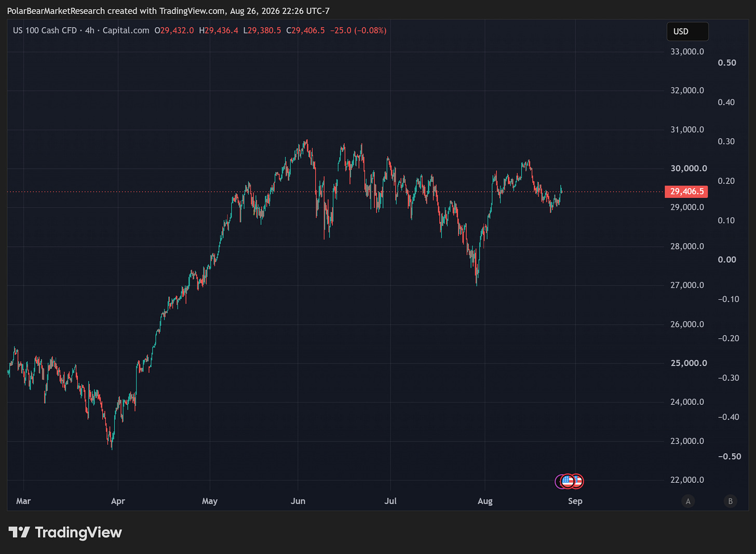Click the negative −0.30 secondary scale value
756x554 pixels.
click(728, 378)
